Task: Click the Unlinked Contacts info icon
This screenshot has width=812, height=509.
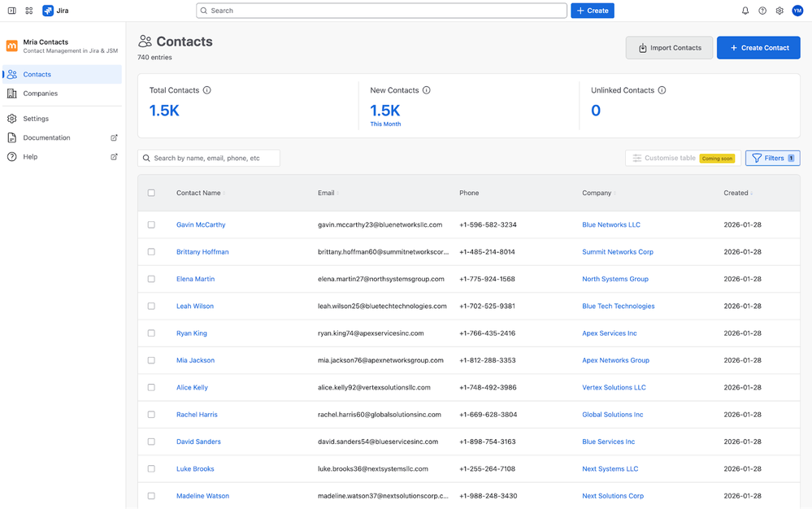Action: [662, 90]
